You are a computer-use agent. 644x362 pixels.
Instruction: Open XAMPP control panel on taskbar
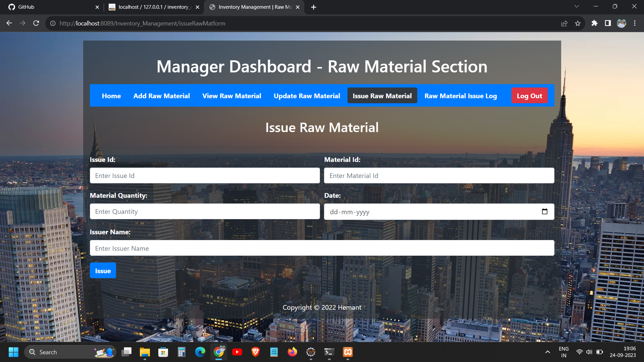pyautogui.click(x=348, y=352)
